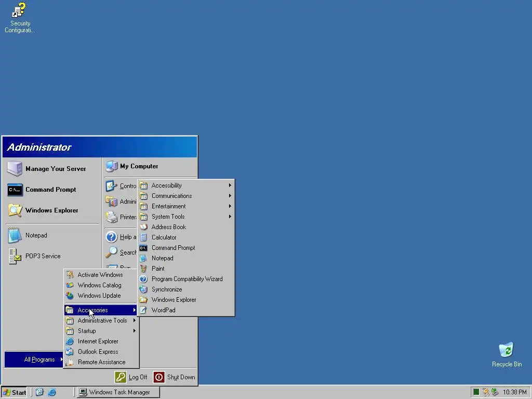Launch Outlook Express from All Programs
This screenshot has height=399, width=532.
pos(101,352)
